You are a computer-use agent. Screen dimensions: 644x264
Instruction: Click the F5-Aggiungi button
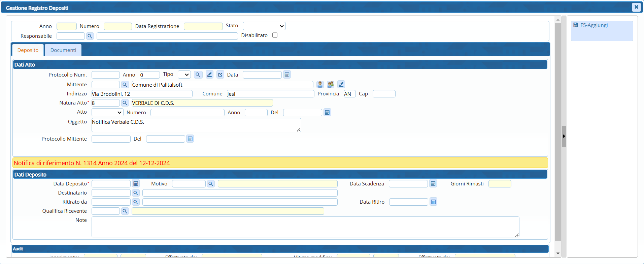coord(594,25)
